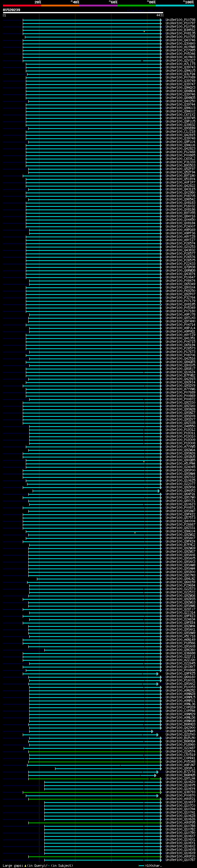197x868 pixels.
Task: Select the UniRef100_P10053 label
Action: (180, 687)
